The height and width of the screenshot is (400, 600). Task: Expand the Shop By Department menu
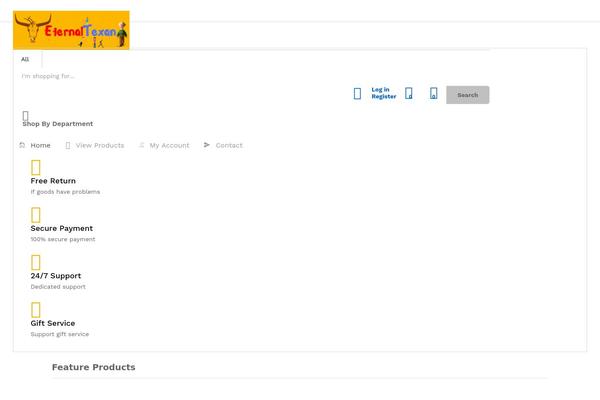pyautogui.click(x=57, y=124)
